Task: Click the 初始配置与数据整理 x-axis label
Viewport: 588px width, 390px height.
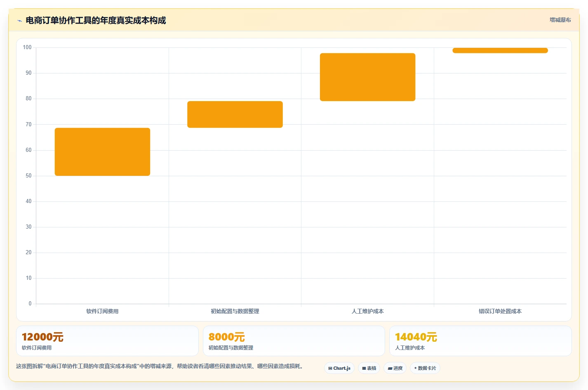Action: tap(235, 311)
